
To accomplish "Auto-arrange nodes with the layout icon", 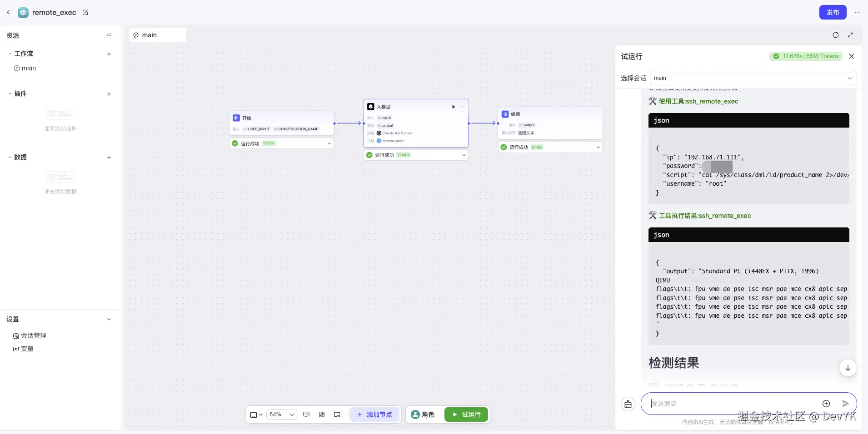I will (322, 414).
